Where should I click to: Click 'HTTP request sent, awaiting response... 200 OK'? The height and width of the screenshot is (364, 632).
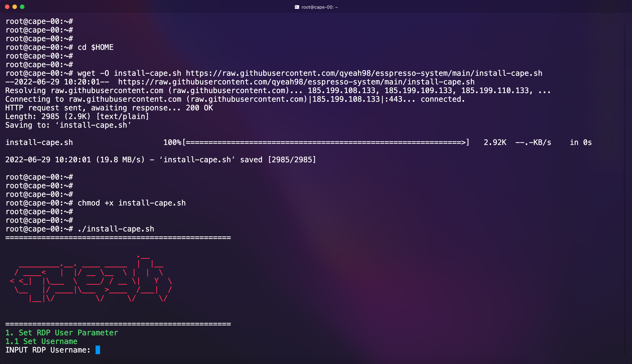[x=109, y=108]
